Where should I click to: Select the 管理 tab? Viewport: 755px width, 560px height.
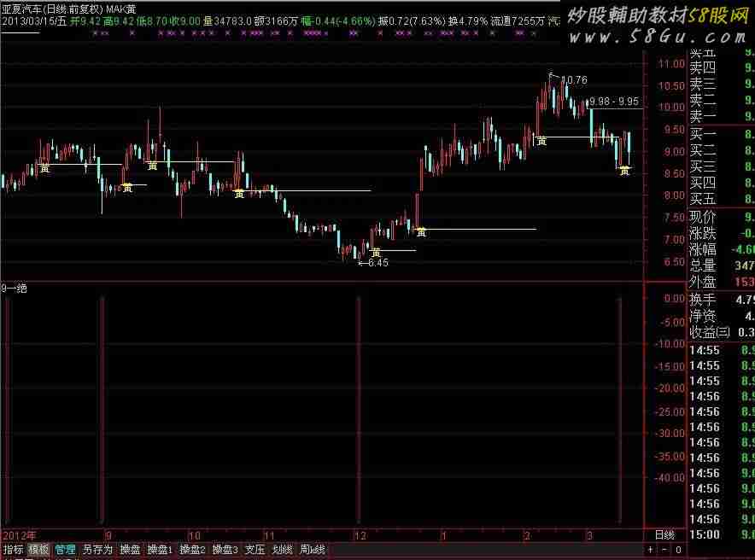[x=65, y=550]
